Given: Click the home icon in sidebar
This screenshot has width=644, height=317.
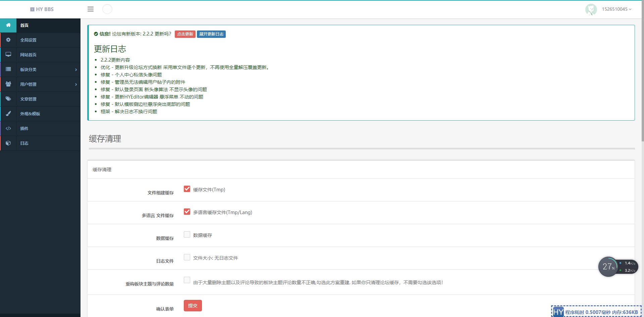Looking at the screenshot, I should [8, 25].
